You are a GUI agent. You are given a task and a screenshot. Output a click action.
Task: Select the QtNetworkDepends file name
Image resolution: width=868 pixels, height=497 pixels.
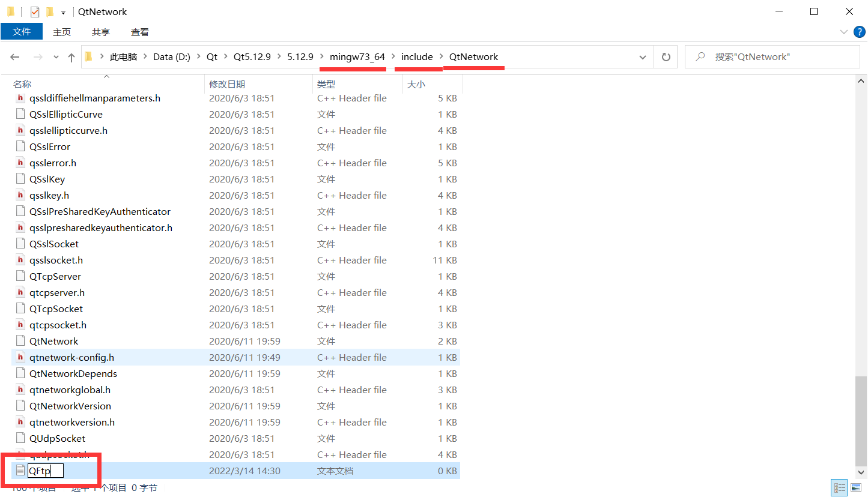(x=73, y=373)
